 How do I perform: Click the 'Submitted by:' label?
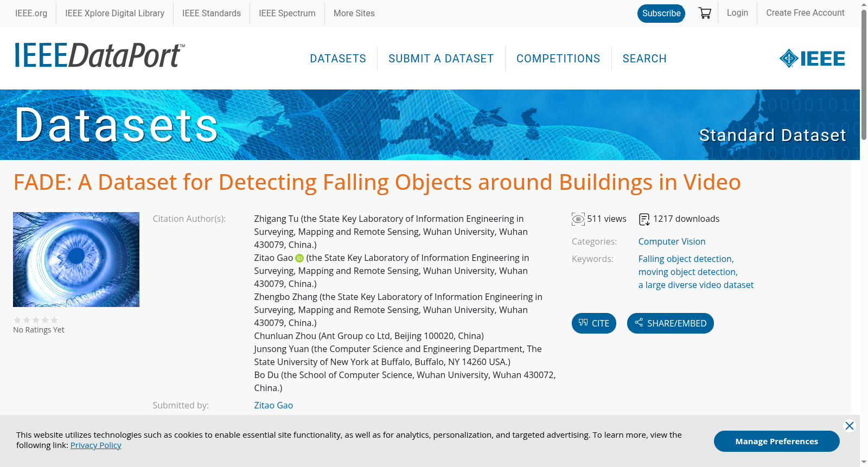click(x=181, y=406)
